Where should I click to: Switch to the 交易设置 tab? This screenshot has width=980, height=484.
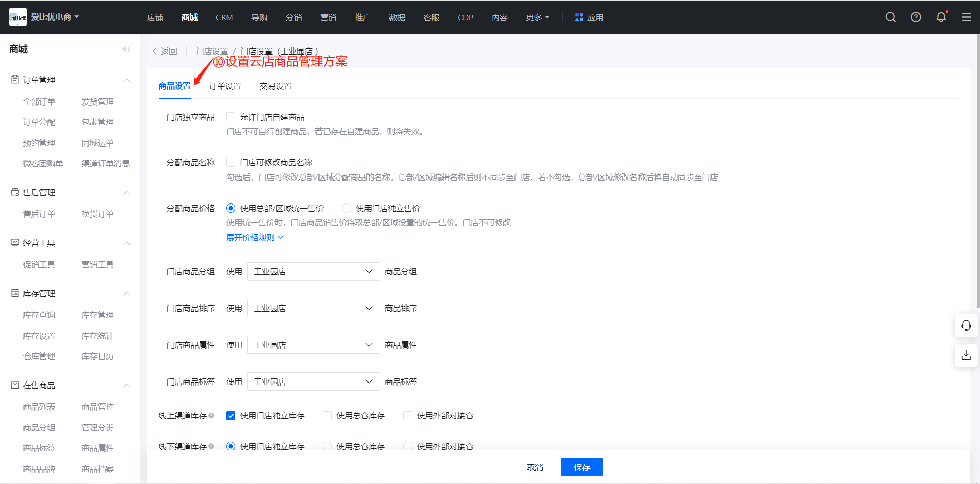pos(276,86)
